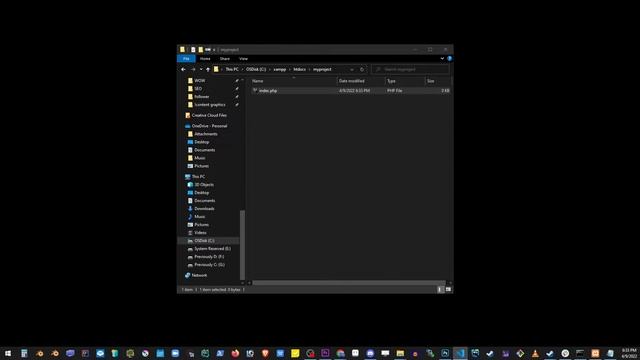Open Brave browser from the taskbar
This screenshot has width=640, height=360.
point(265,353)
